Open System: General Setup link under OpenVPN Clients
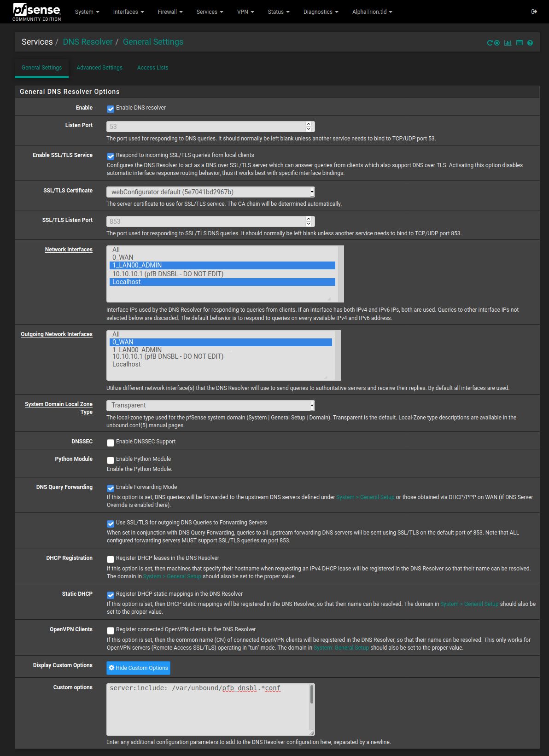Screen dimensions: 549x756 click(341, 648)
